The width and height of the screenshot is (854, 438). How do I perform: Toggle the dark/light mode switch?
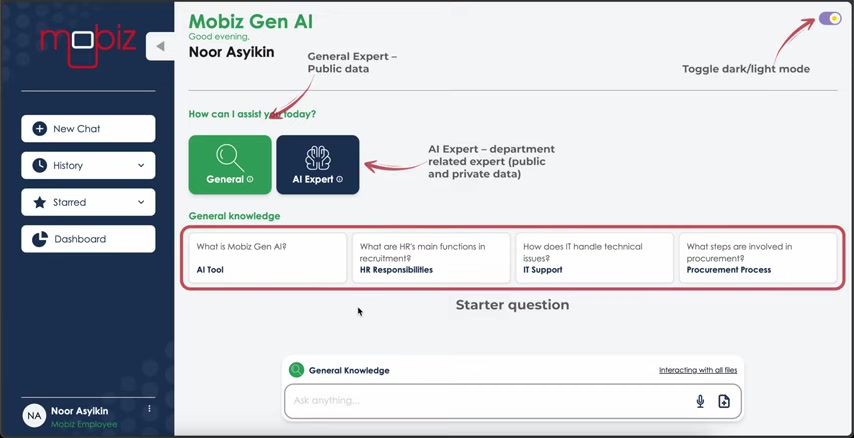[830, 19]
